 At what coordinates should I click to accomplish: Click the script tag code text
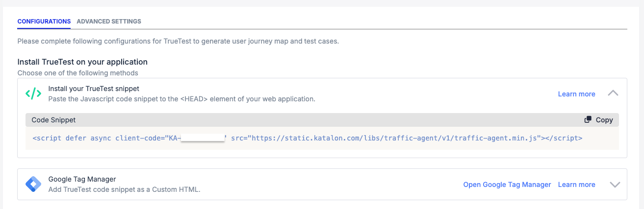[x=308, y=138]
